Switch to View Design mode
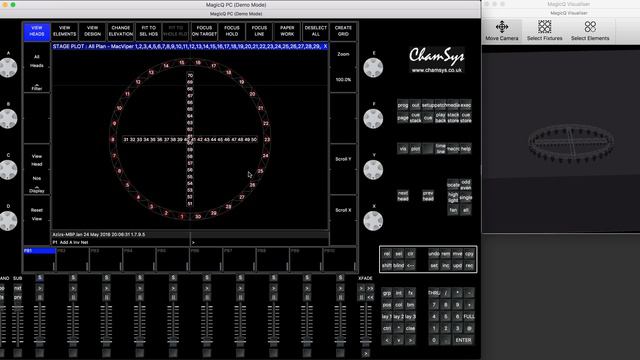The image size is (640, 360). click(92, 31)
